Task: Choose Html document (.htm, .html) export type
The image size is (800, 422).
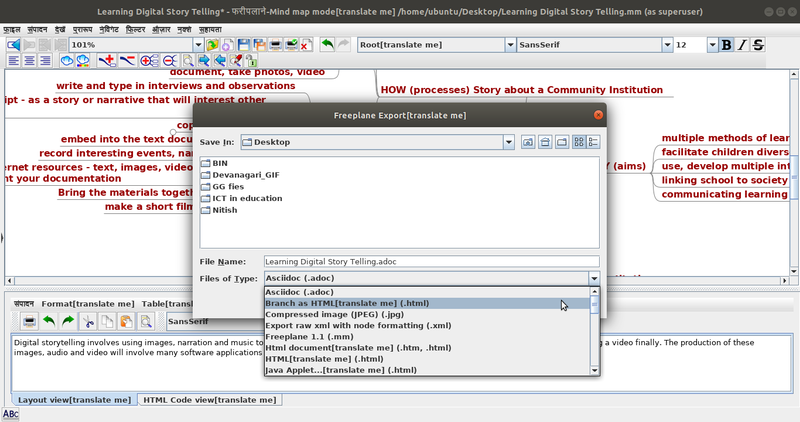Action: pyautogui.click(x=427, y=348)
